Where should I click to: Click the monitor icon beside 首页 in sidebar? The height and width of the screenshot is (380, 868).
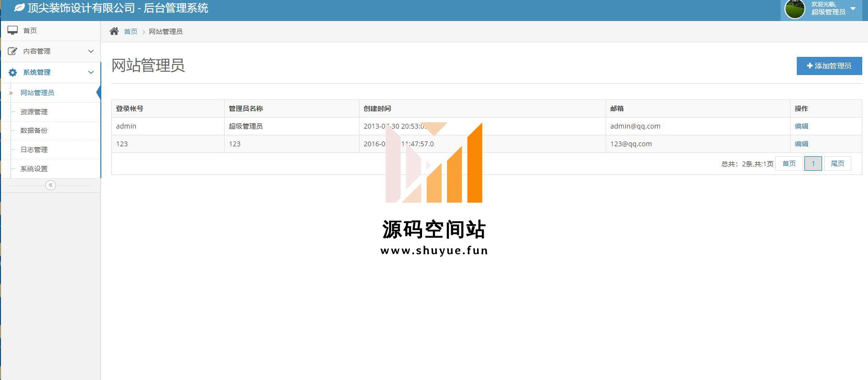click(x=13, y=30)
